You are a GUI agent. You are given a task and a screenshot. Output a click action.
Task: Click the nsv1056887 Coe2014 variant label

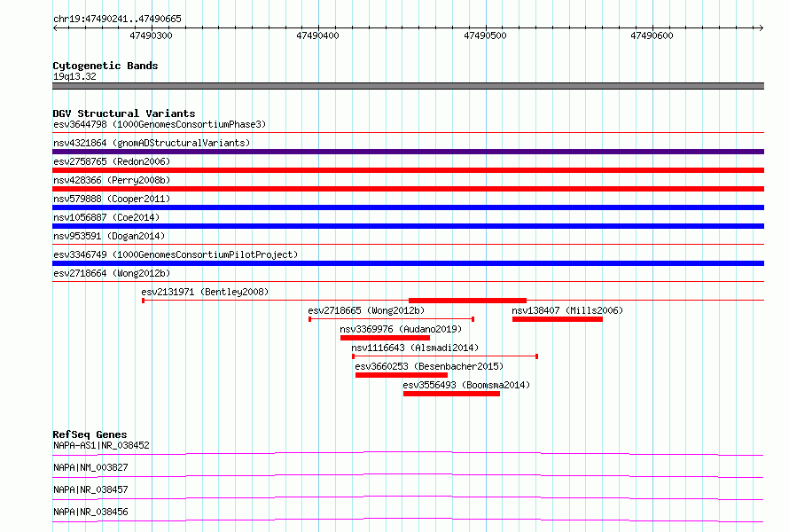(x=106, y=217)
